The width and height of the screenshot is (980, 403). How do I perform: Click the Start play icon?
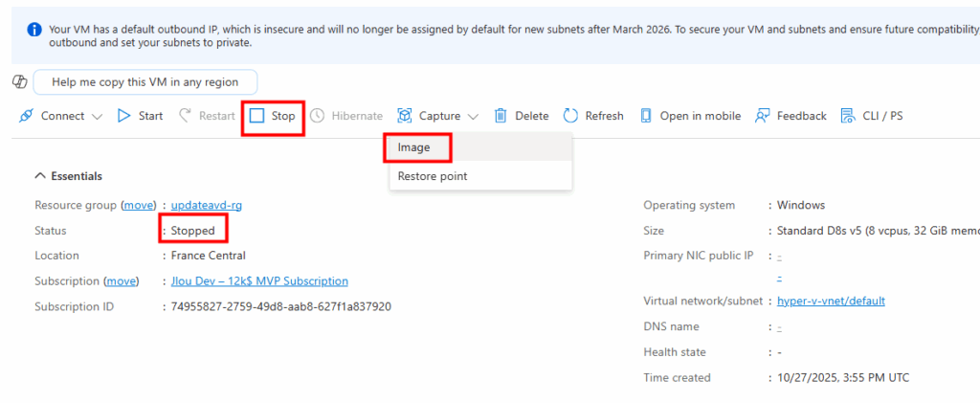[x=123, y=116]
